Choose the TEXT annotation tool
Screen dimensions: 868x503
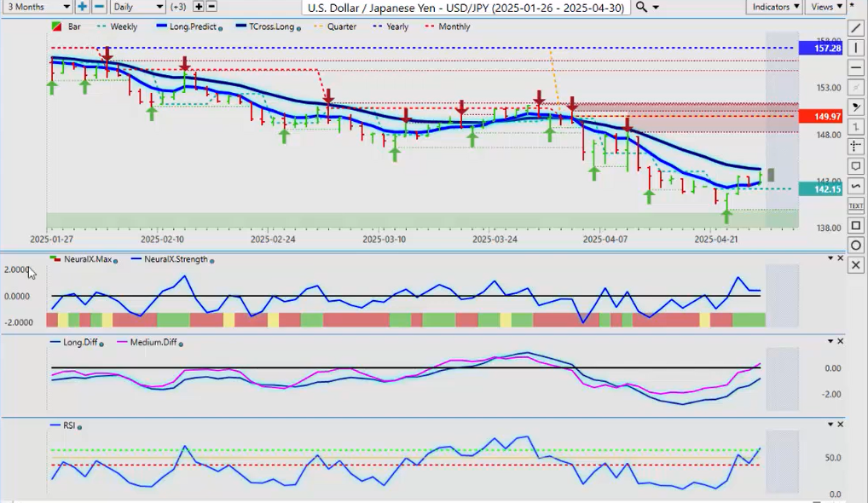click(856, 205)
